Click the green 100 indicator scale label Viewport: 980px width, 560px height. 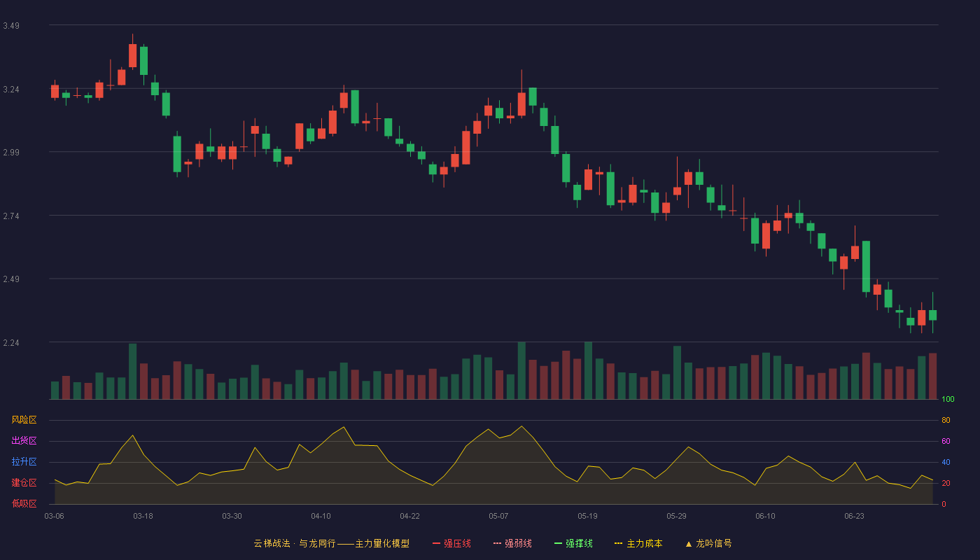pyautogui.click(x=948, y=400)
